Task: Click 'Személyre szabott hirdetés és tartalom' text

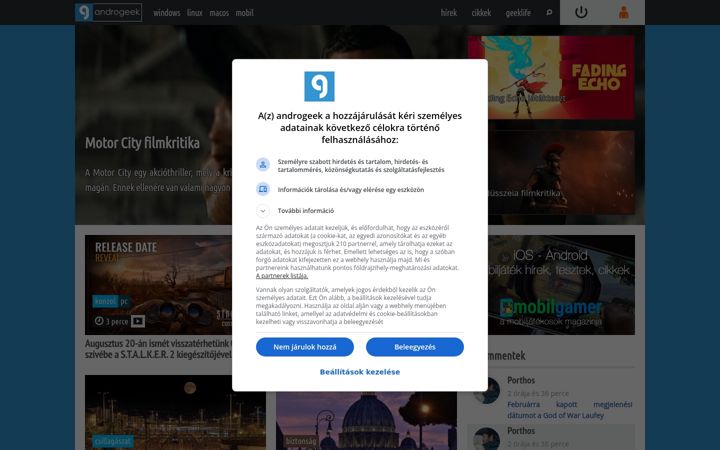Action: (361, 165)
